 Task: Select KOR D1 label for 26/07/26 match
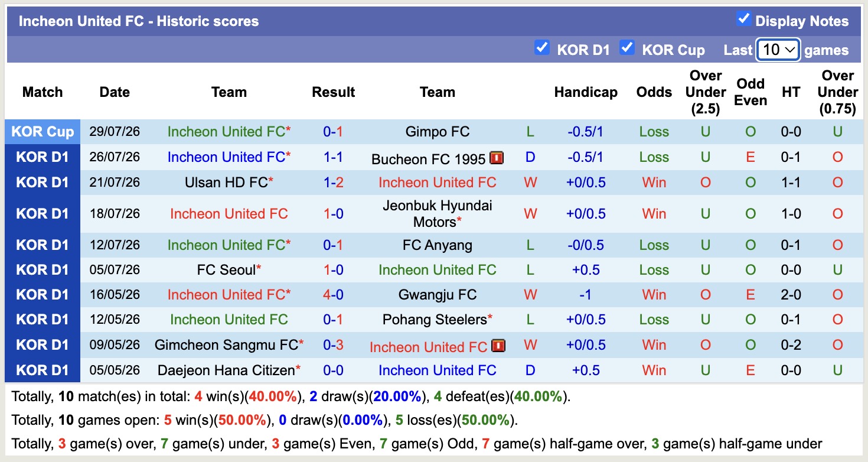point(43,157)
